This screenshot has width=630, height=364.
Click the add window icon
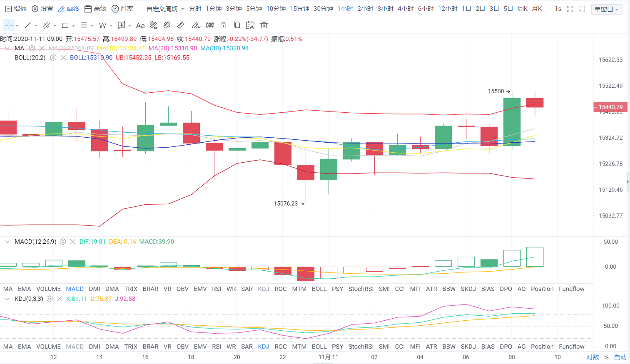point(582,9)
